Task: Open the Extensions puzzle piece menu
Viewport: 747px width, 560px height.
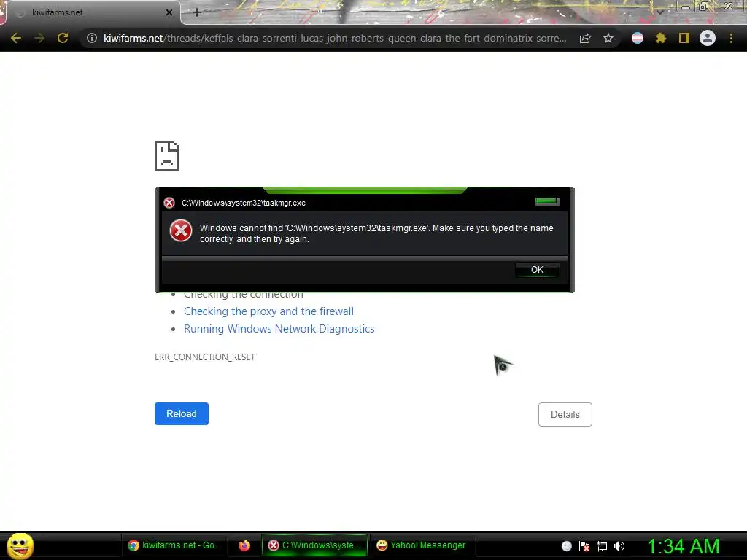Action: (x=660, y=38)
